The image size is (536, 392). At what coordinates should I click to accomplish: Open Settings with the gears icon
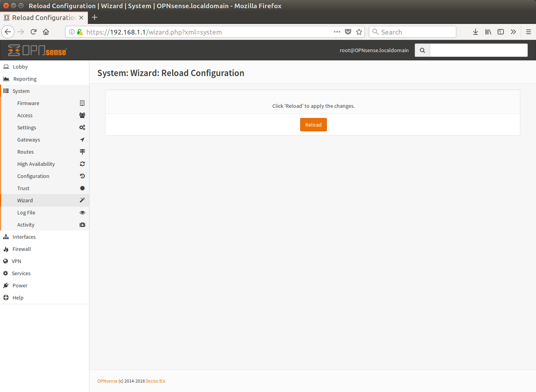tap(45, 127)
